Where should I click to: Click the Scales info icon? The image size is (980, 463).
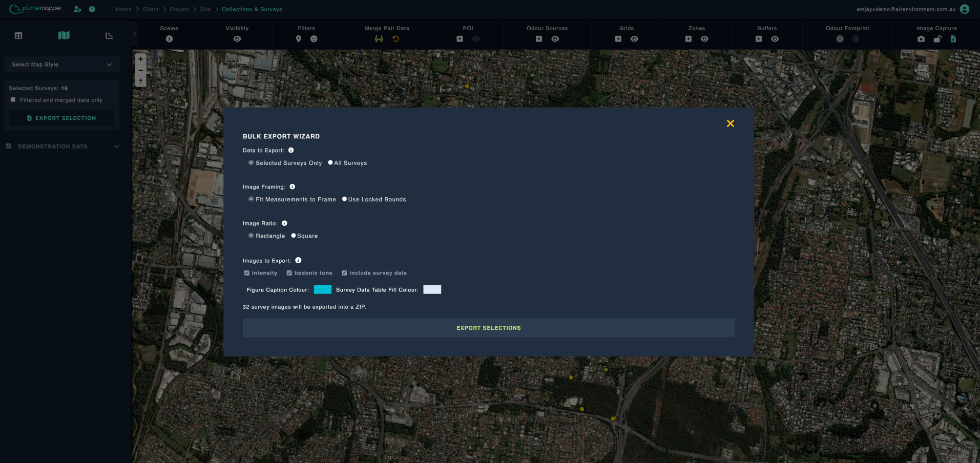pyautogui.click(x=169, y=39)
